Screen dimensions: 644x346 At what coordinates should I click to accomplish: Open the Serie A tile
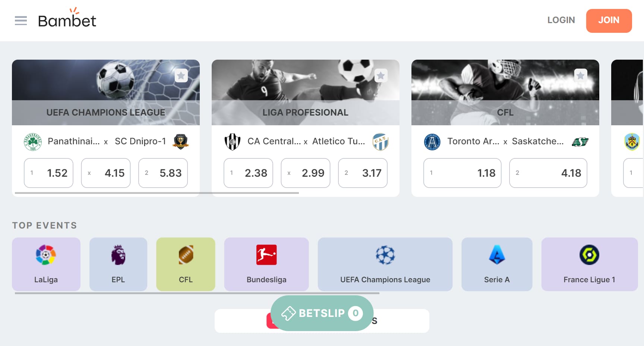click(x=497, y=264)
